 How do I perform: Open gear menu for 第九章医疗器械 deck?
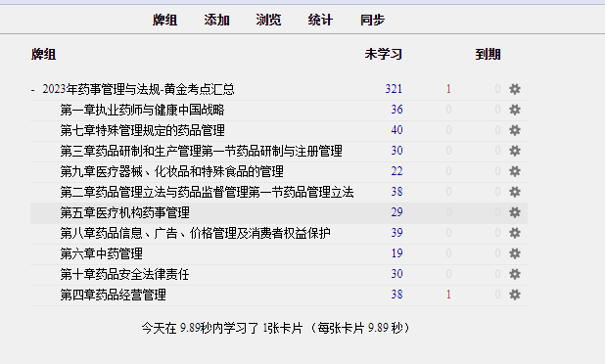coord(515,171)
